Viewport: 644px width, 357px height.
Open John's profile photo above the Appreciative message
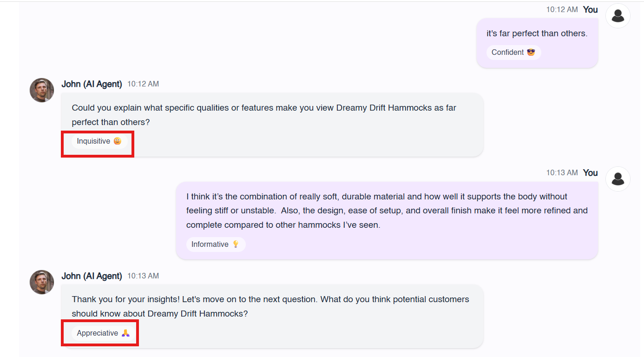point(42,282)
